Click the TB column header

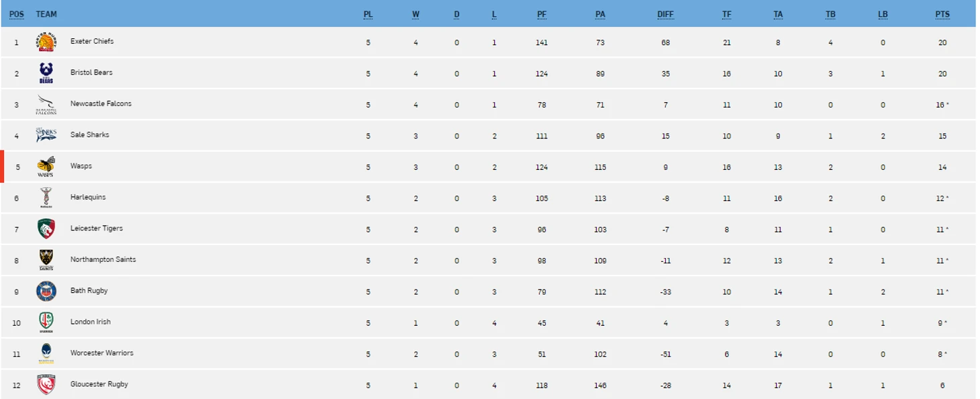[x=830, y=14]
